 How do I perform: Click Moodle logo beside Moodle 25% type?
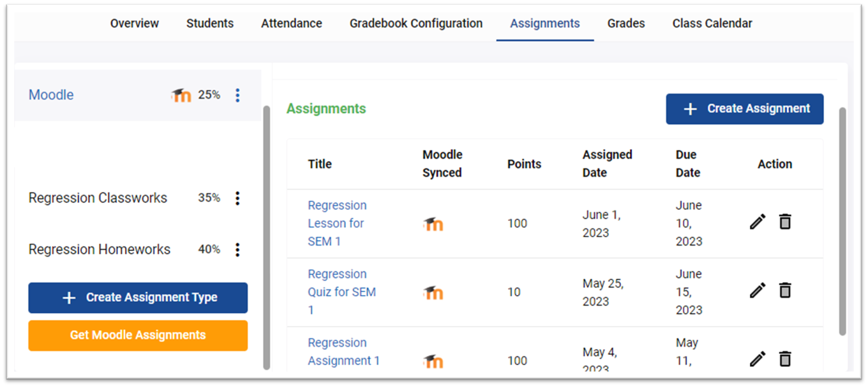pos(181,95)
